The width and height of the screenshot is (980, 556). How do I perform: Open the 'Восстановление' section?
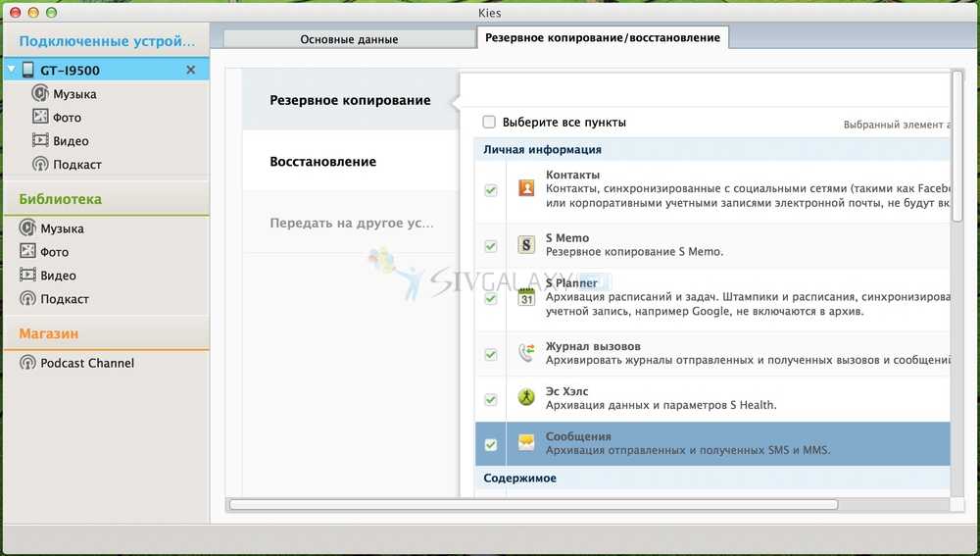coord(322,162)
